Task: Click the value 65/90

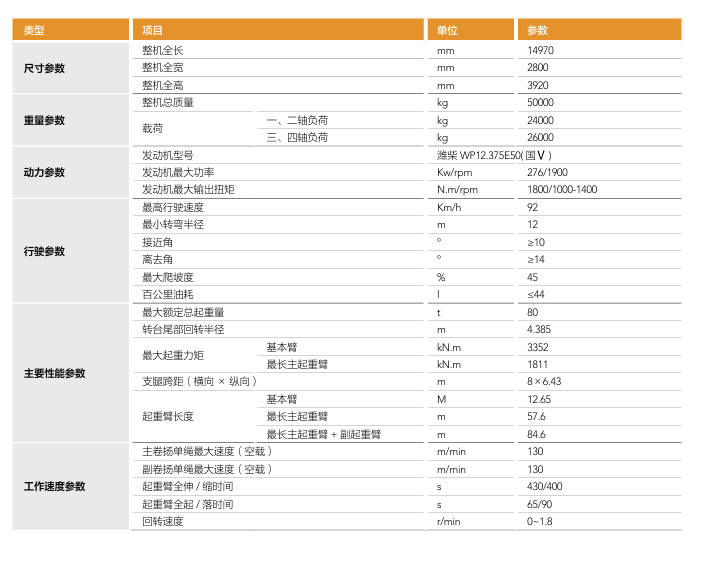Action: click(x=539, y=504)
